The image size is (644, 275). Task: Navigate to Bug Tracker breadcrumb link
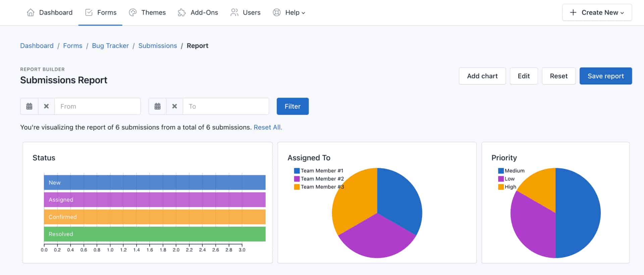(x=110, y=46)
